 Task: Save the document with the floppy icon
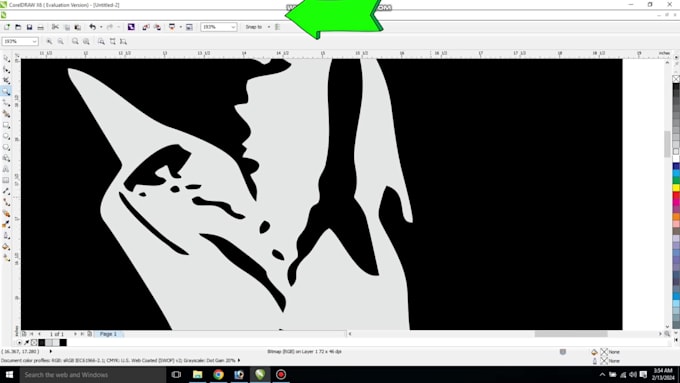click(x=29, y=27)
